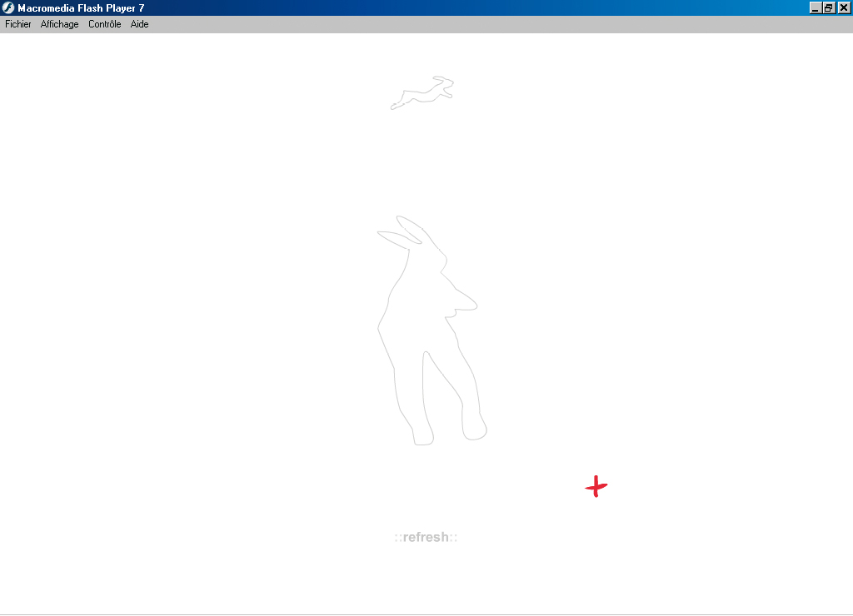Click the red plus cross
Image resolution: width=853 pixels, height=616 pixels.
(596, 487)
